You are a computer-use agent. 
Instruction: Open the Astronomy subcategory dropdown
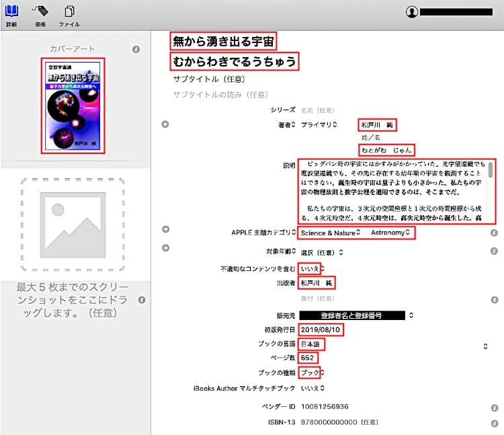point(390,233)
